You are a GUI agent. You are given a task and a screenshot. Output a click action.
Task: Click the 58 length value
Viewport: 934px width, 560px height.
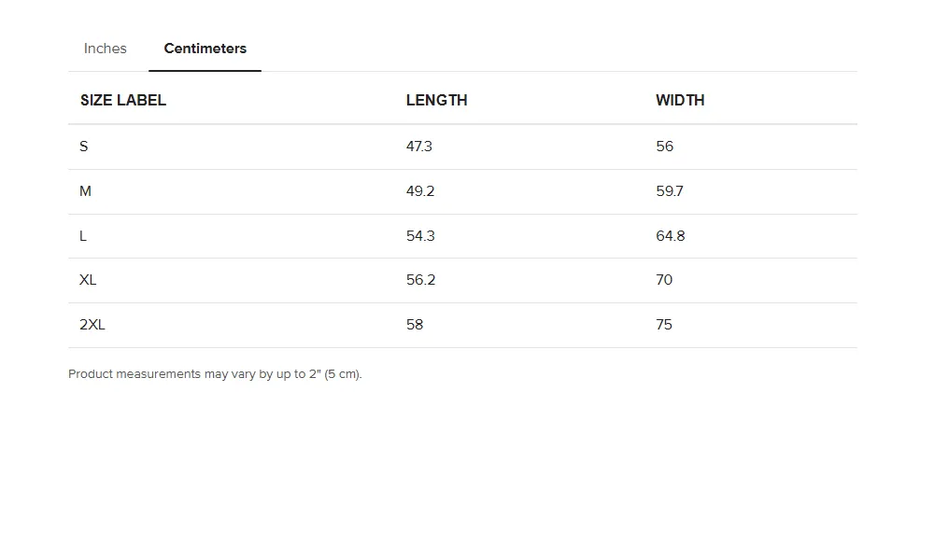(x=415, y=325)
